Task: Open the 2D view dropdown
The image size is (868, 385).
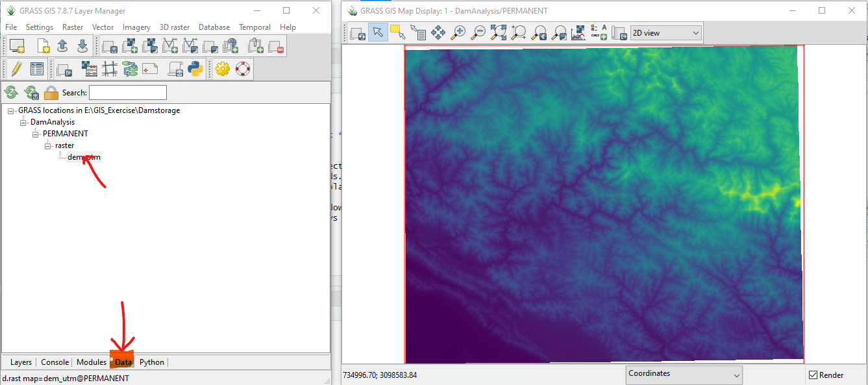Action: point(666,32)
